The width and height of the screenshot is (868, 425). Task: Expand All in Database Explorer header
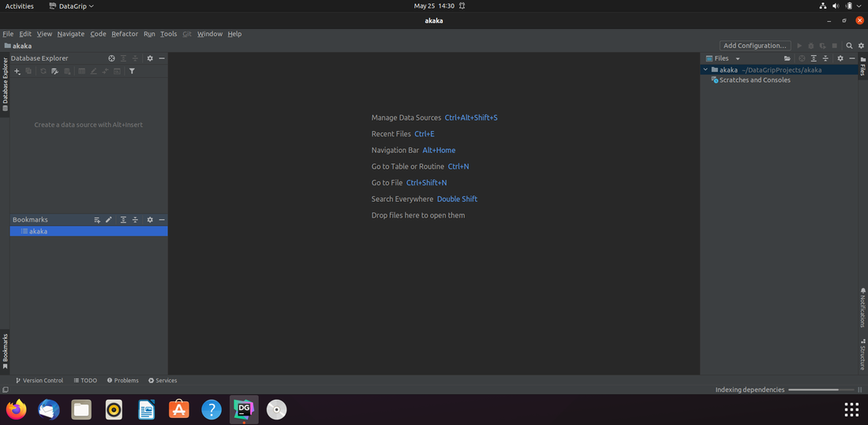coord(123,58)
